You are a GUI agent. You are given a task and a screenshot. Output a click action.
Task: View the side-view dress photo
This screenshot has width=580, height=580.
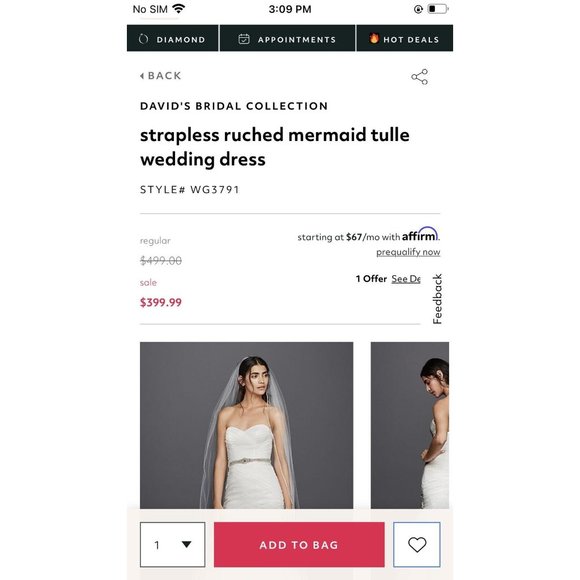point(410,425)
